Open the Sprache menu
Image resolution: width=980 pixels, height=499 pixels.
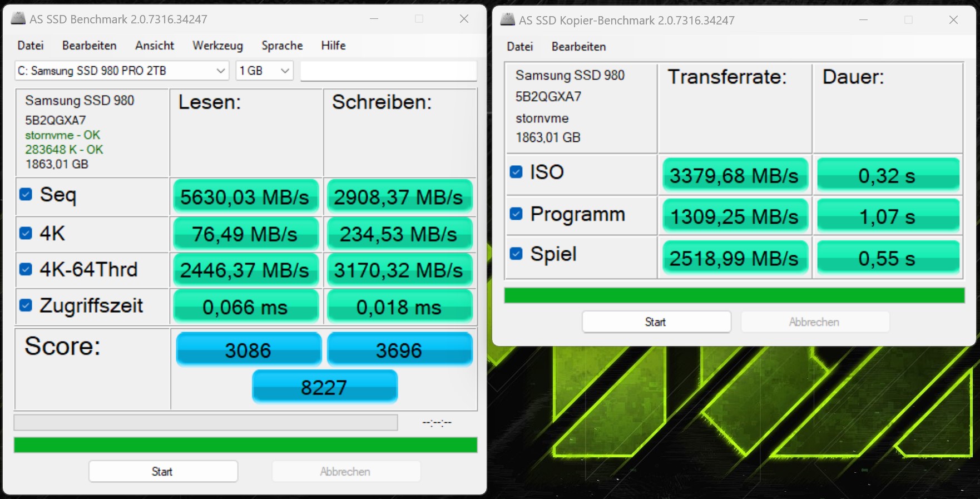282,46
